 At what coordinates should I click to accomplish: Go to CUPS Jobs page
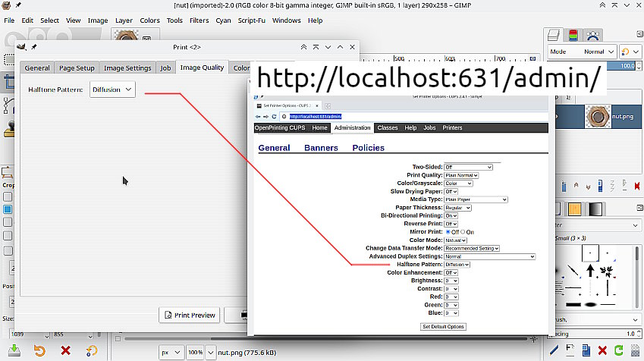point(429,127)
